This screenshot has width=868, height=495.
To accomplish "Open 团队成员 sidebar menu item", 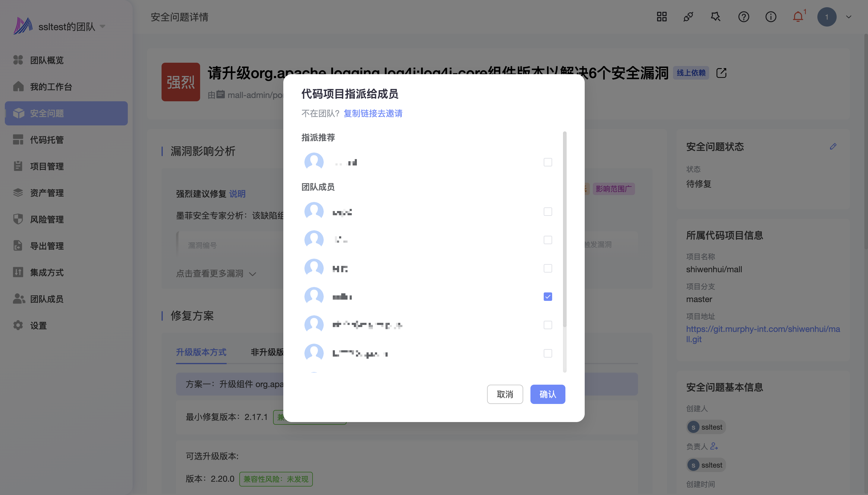I will point(46,299).
